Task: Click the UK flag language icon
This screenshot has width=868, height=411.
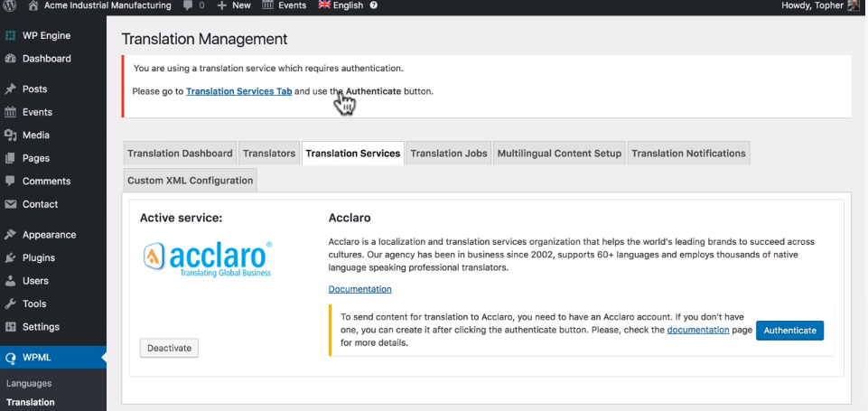Action: (324, 5)
